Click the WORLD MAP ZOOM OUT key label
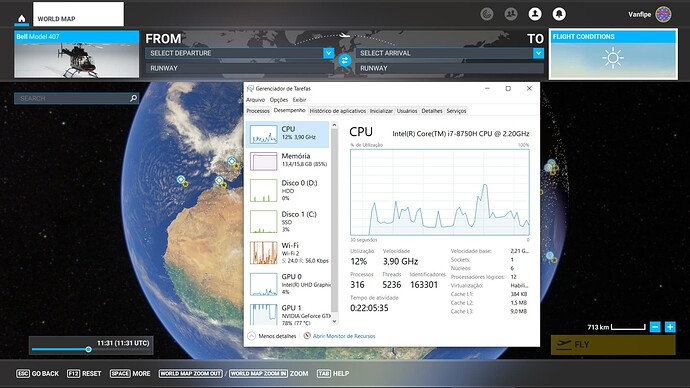 tap(191, 373)
